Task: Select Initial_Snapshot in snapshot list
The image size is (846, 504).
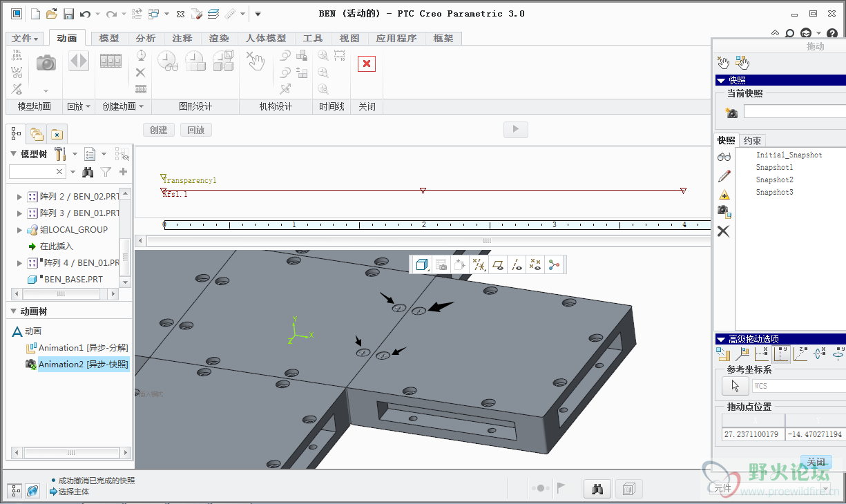Action: click(789, 155)
